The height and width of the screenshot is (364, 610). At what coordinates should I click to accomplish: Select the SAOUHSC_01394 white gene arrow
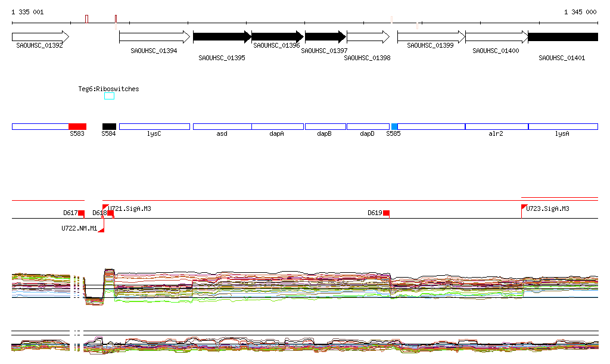coord(154,37)
